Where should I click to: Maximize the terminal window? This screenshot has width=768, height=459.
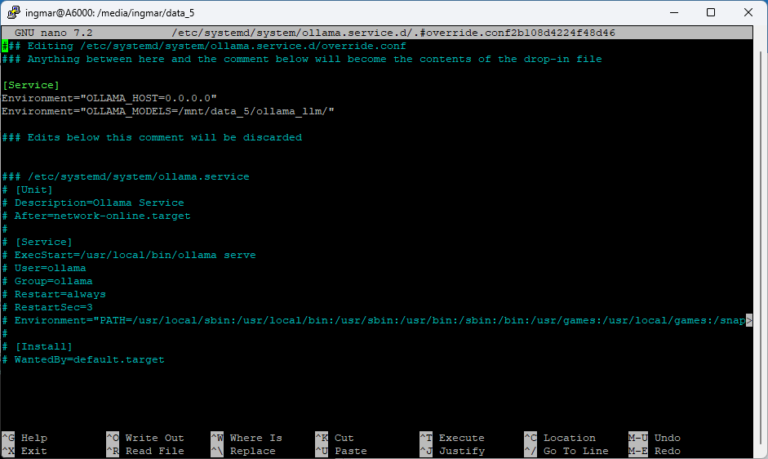(x=710, y=13)
